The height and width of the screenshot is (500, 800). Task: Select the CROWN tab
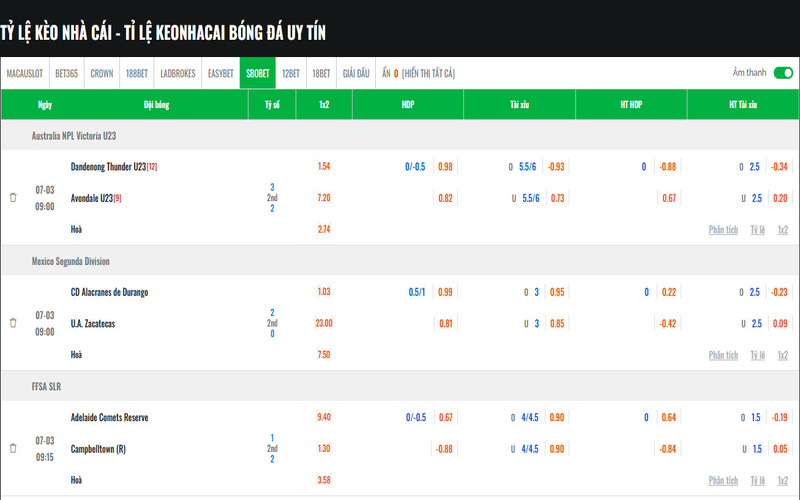[102, 74]
